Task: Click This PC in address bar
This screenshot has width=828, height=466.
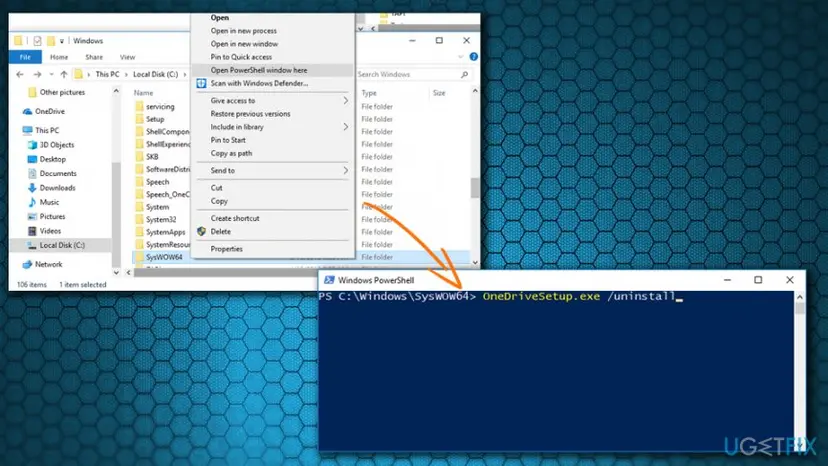Action: [107, 74]
